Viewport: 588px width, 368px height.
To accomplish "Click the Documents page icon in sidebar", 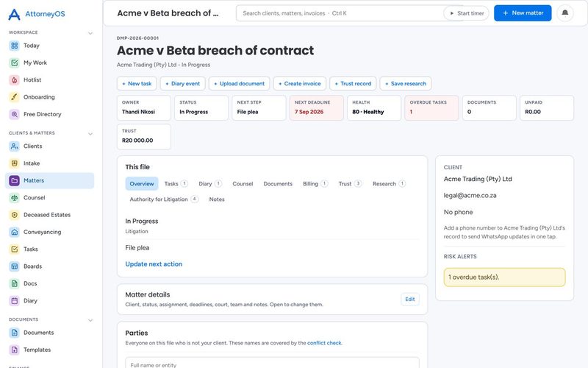I will [x=14, y=333].
